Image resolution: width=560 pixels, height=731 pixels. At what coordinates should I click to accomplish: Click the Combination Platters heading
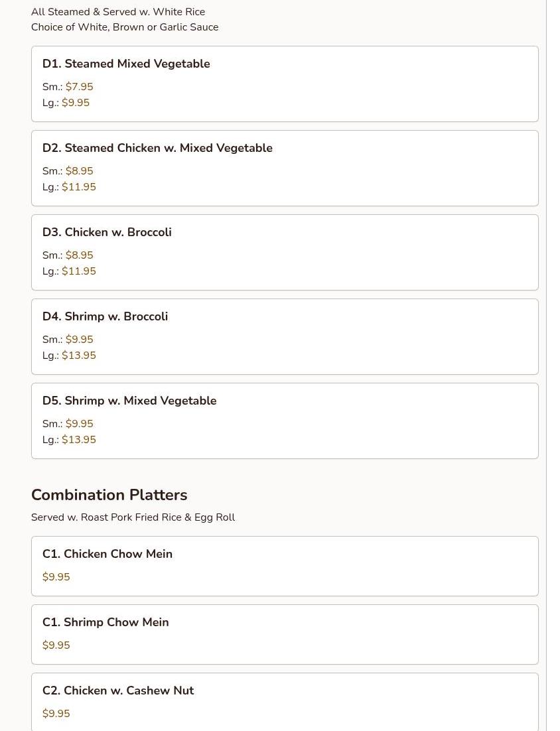[109, 495]
